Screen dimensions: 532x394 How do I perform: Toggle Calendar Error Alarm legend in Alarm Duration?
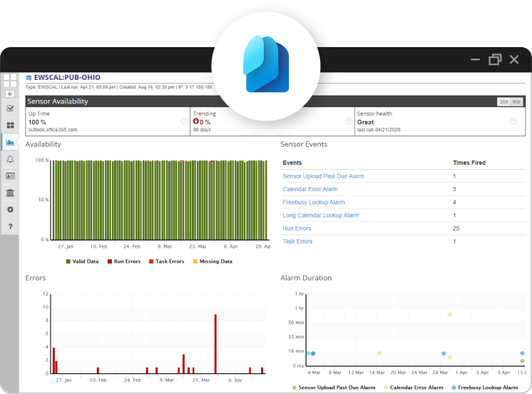point(413,388)
